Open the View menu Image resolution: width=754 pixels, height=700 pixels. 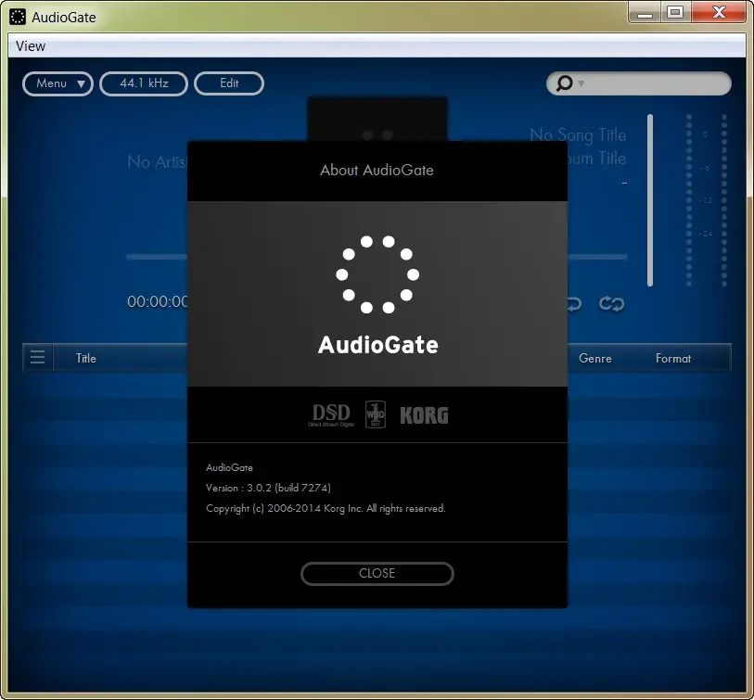(31, 46)
